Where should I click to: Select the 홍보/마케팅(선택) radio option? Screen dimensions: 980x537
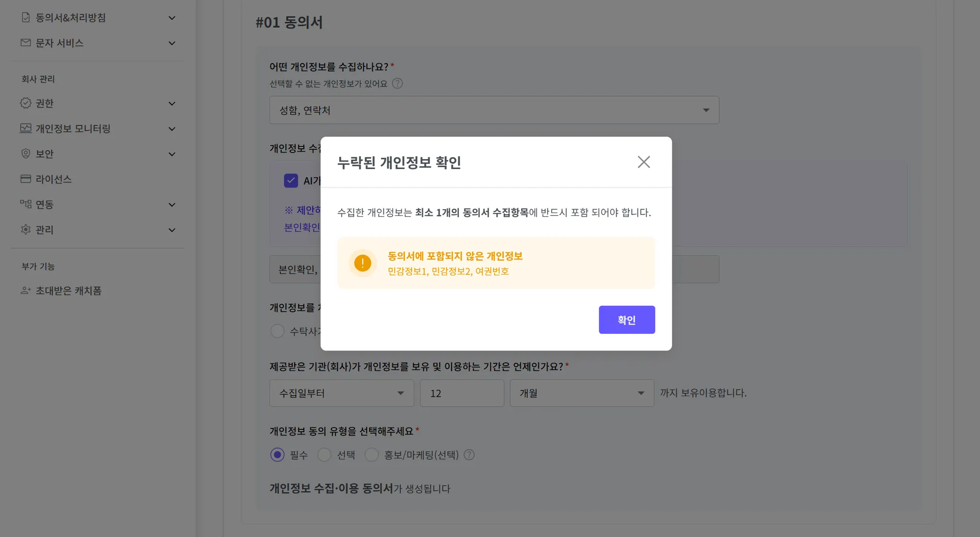(372, 455)
